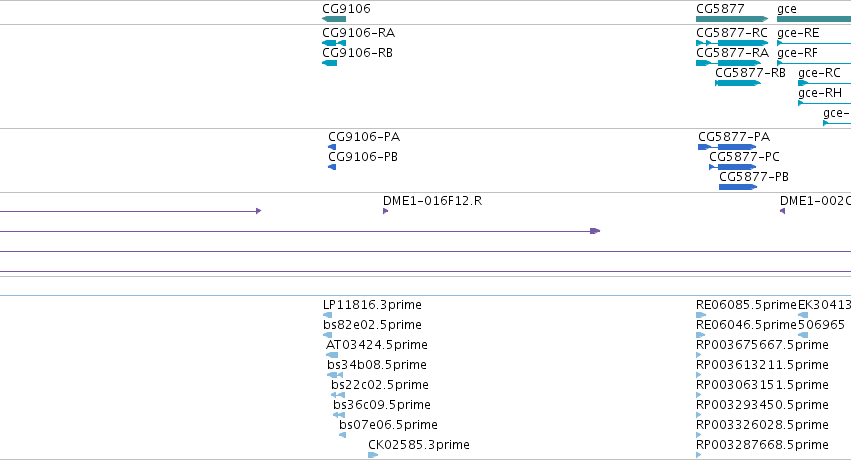851x460 pixels.
Task: Click the bs82e02.5prime EST glyph
Action: [327, 335]
